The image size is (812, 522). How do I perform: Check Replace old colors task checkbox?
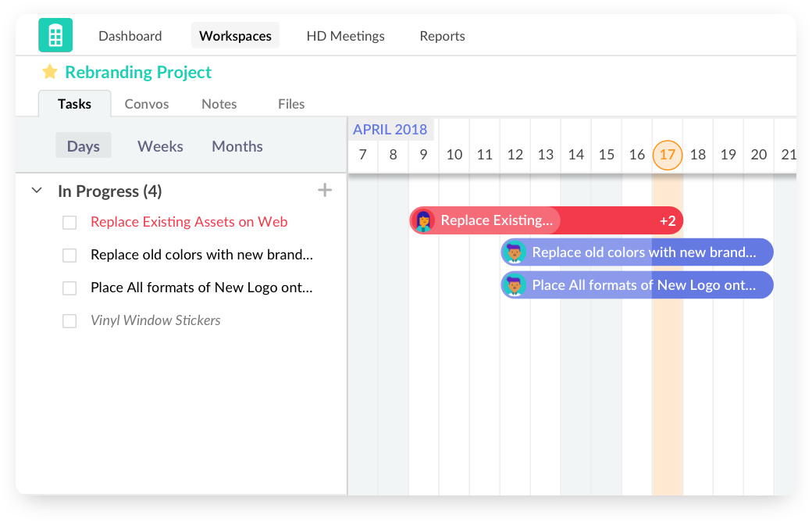(x=69, y=256)
